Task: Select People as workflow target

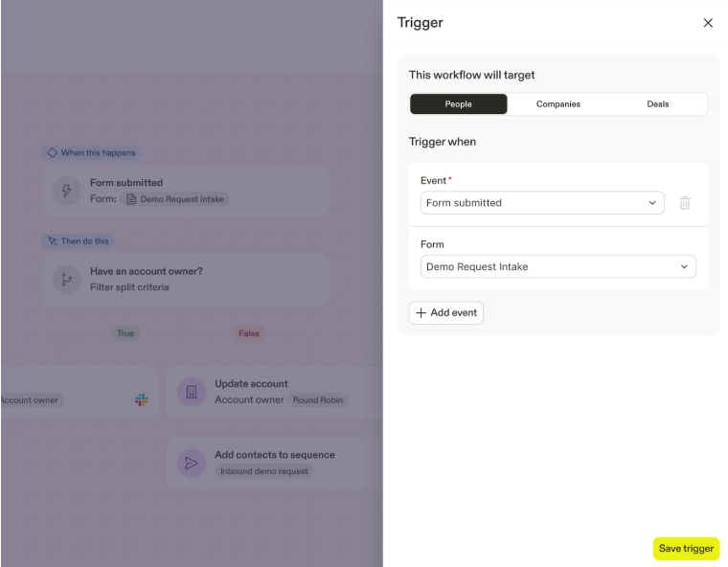Action: click(458, 104)
